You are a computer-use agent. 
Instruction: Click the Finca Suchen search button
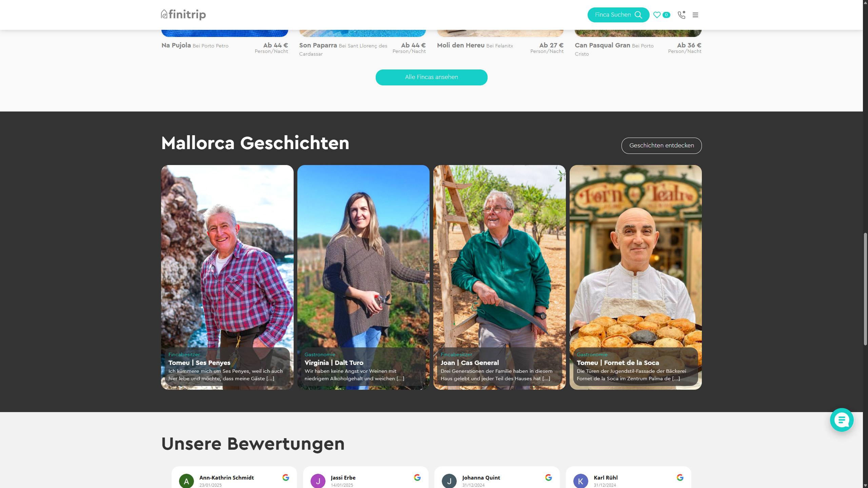tap(618, 15)
